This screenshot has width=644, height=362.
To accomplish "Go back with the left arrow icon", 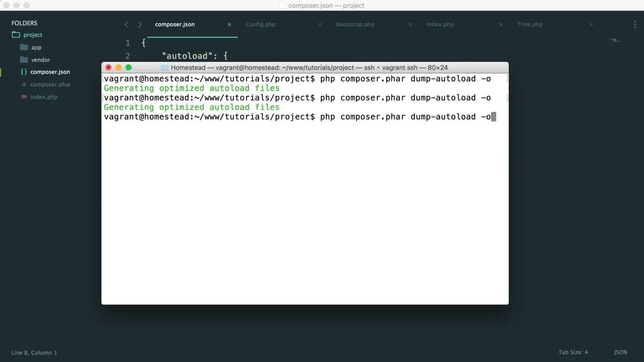I will (x=126, y=25).
